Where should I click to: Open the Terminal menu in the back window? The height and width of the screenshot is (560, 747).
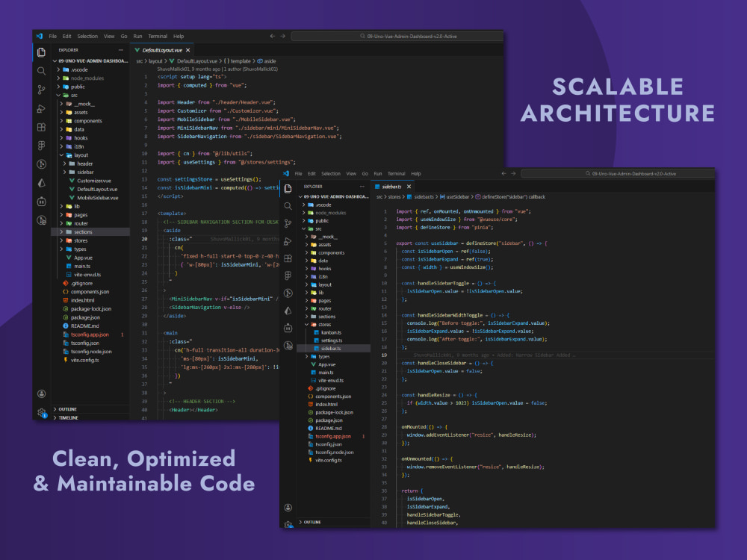pyautogui.click(x=158, y=36)
